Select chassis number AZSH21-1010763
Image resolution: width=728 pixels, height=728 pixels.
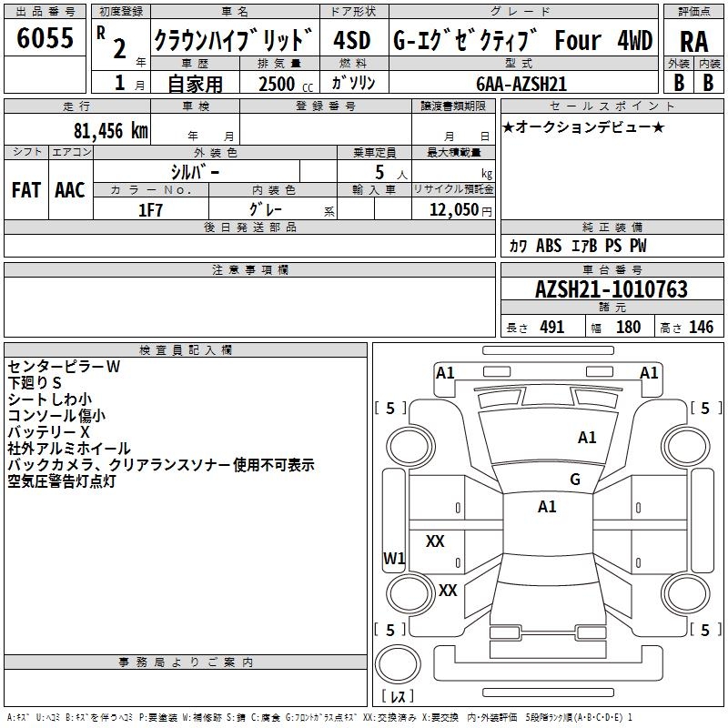(611, 289)
